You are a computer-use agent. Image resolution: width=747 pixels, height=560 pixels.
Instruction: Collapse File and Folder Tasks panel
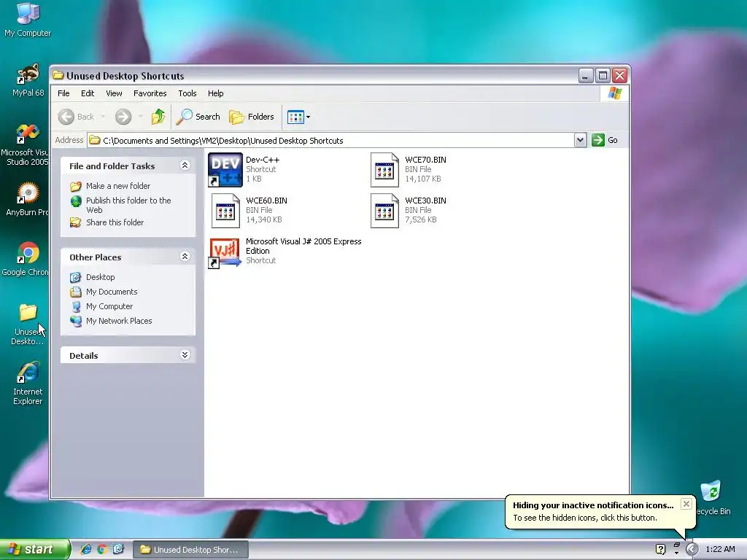click(185, 166)
